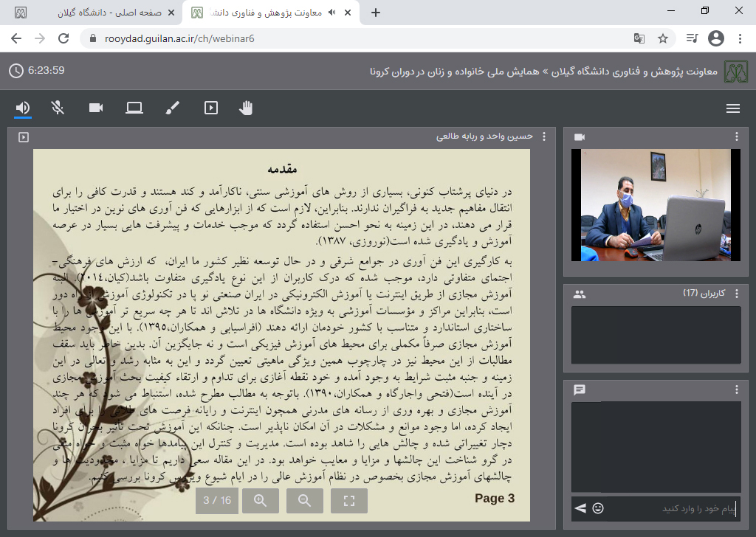
Task: Raise hand in the webinar
Action: click(x=246, y=108)
